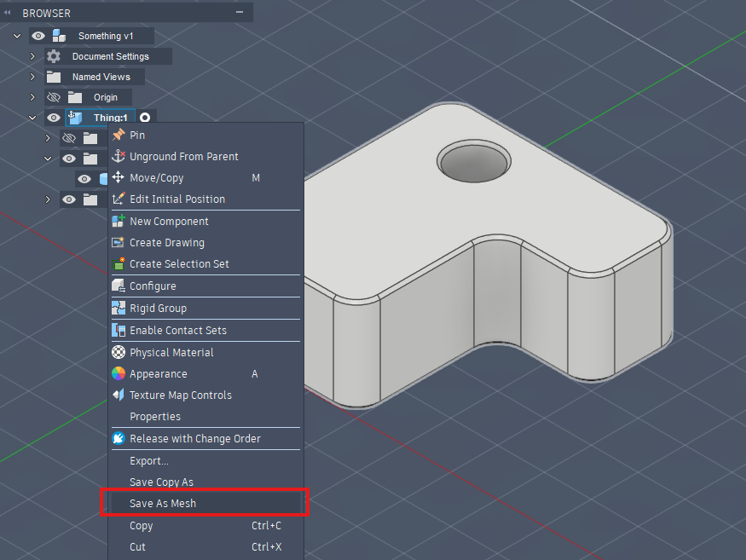Expand the Document Settings node
Image resolution: width=746 pixels, height=560 pixels.
32,56
